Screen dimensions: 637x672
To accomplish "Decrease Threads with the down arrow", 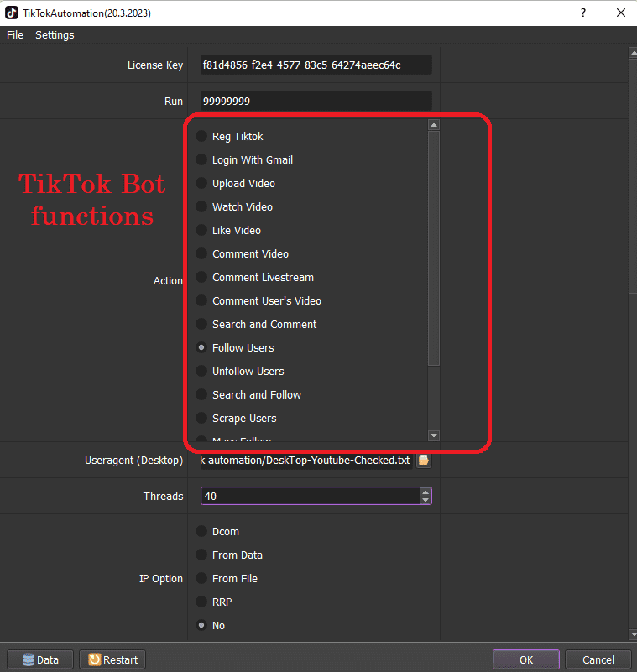I will click(x=426, y=500).
